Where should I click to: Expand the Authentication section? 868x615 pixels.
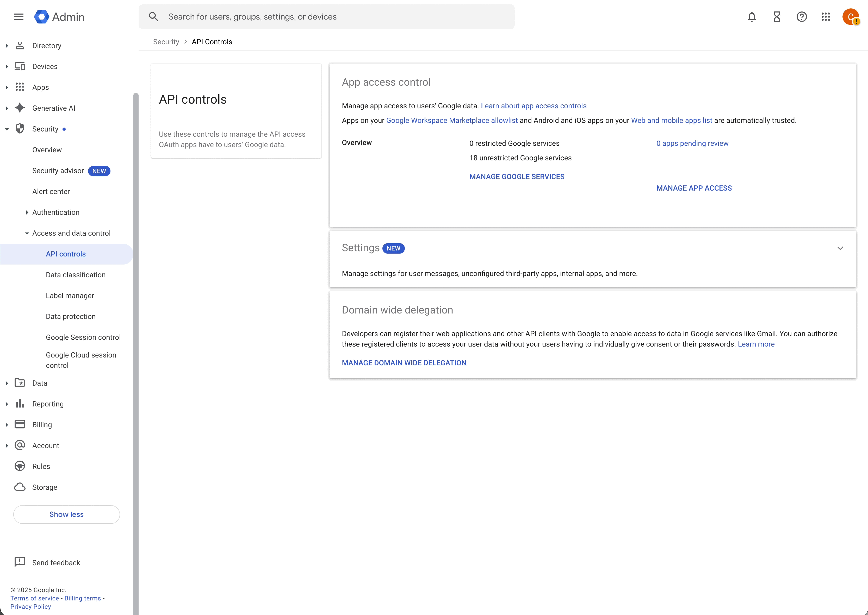point(27,212)
